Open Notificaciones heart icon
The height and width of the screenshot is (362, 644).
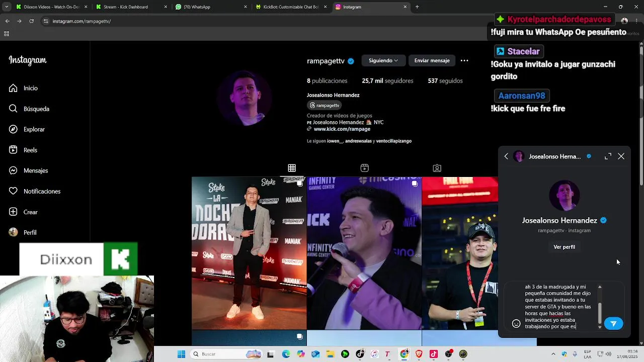click(x=14, y=191)
